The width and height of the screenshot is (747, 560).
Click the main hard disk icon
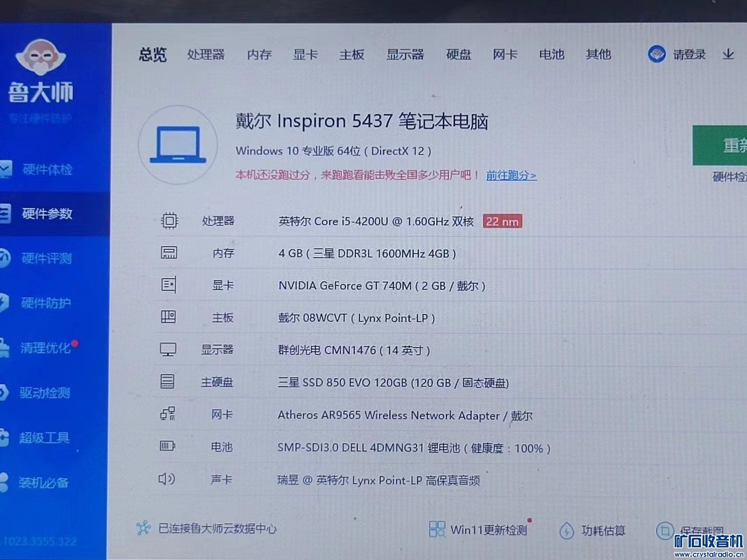pyautogui.click(x=167, y=381)
